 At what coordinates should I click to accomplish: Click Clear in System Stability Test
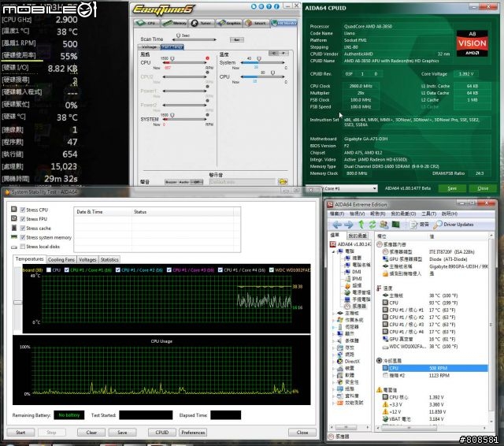coord(91,433)
